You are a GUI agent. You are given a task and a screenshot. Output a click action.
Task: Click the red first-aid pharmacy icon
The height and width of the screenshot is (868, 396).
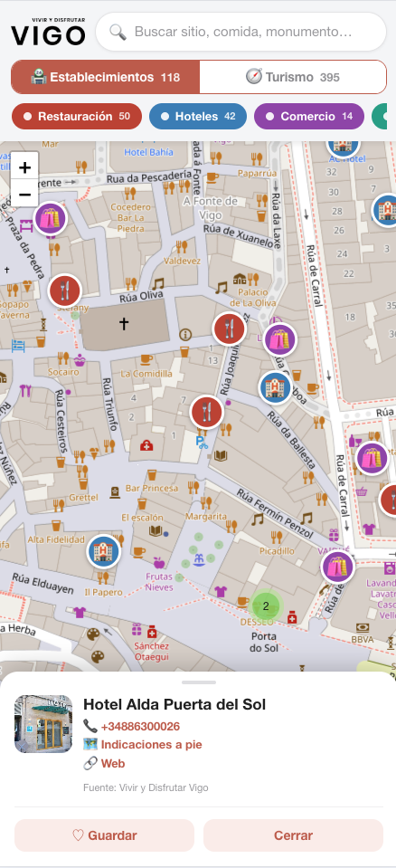pyautogui.click(x=146, y=445)
